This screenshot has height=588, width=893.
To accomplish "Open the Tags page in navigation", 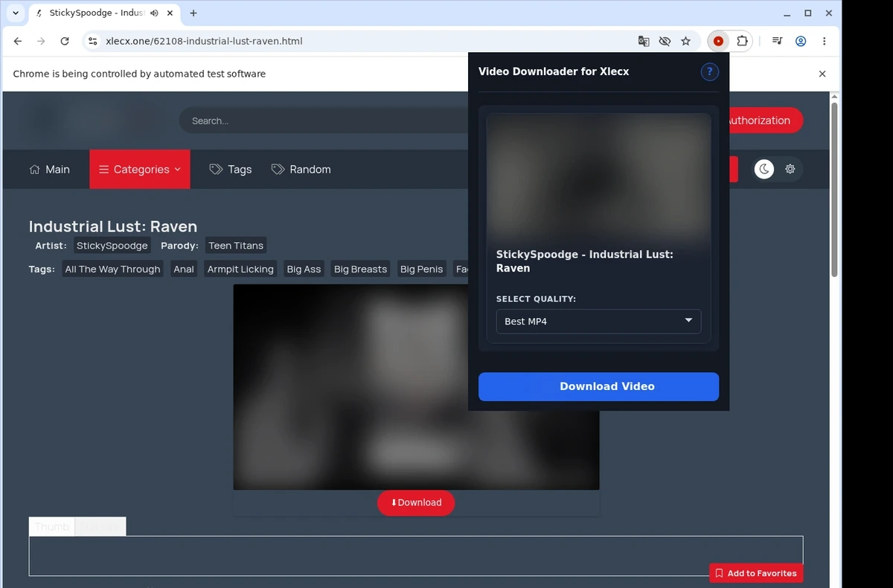I will point(231,169).
